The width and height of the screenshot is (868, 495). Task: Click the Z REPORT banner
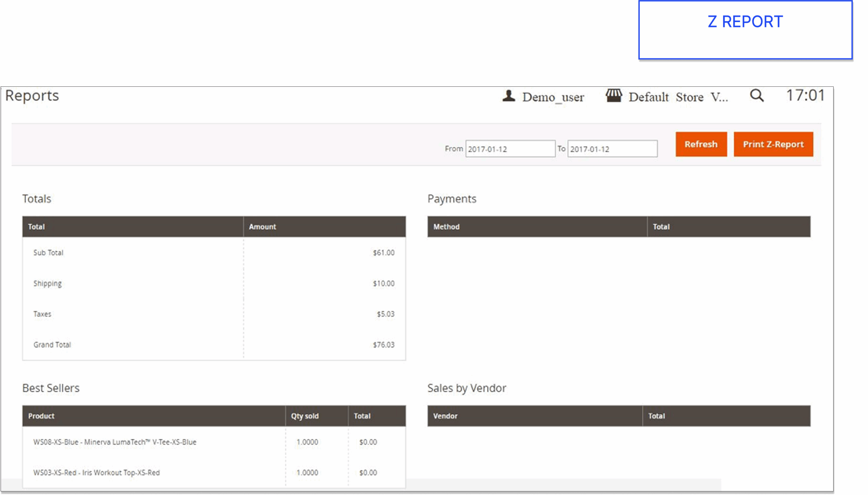745,30
